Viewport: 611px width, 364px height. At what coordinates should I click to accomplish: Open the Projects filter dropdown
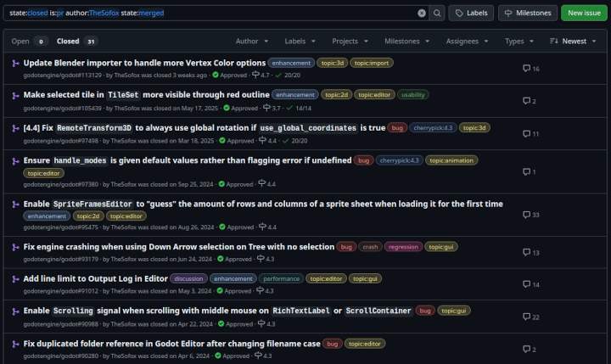tap(350, 42)
